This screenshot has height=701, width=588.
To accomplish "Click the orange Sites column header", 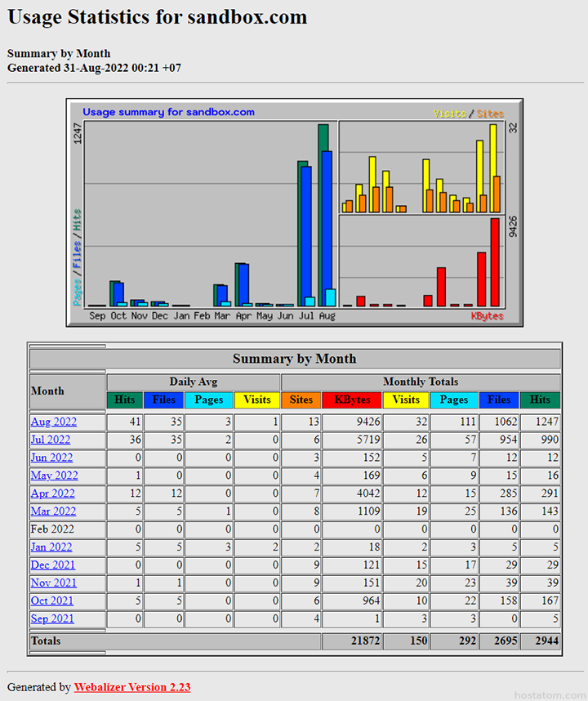I will pyautogui.click(x=301, y=400).
